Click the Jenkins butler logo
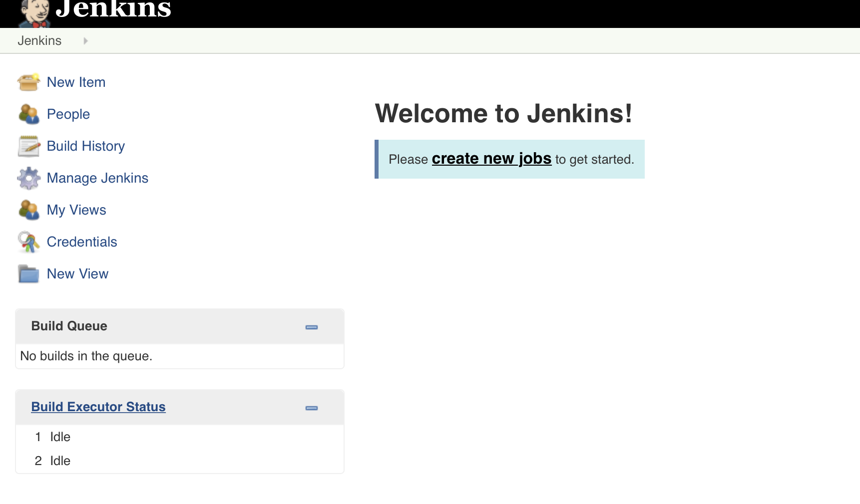Image resolution: width=860 pixels, height=504 pixels. [x=34, y=13]
